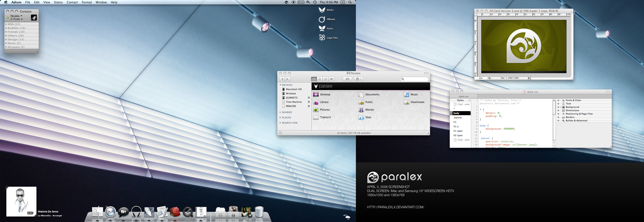Open CSSEdit icon in the Dock
The image size is (644, 222).
pyautogui.click(x=162, y=212)
